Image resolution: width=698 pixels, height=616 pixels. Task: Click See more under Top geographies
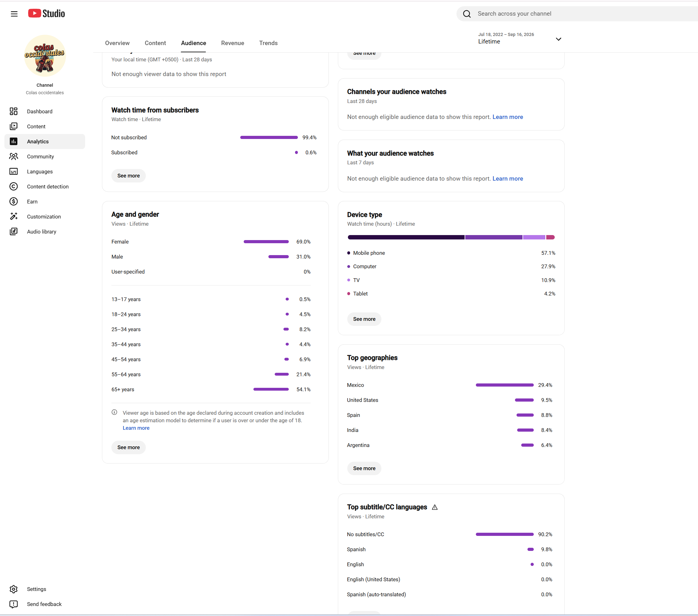(x=364, y=468)
